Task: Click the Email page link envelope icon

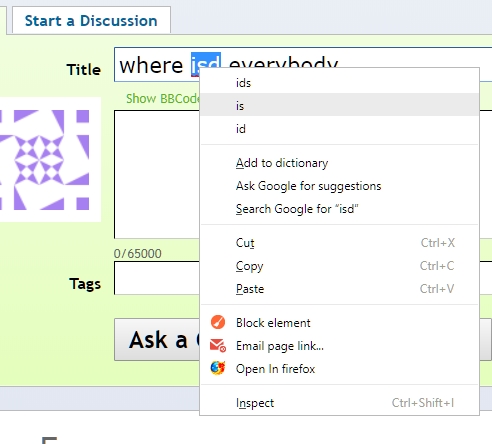Action: (x=218, y=345)
